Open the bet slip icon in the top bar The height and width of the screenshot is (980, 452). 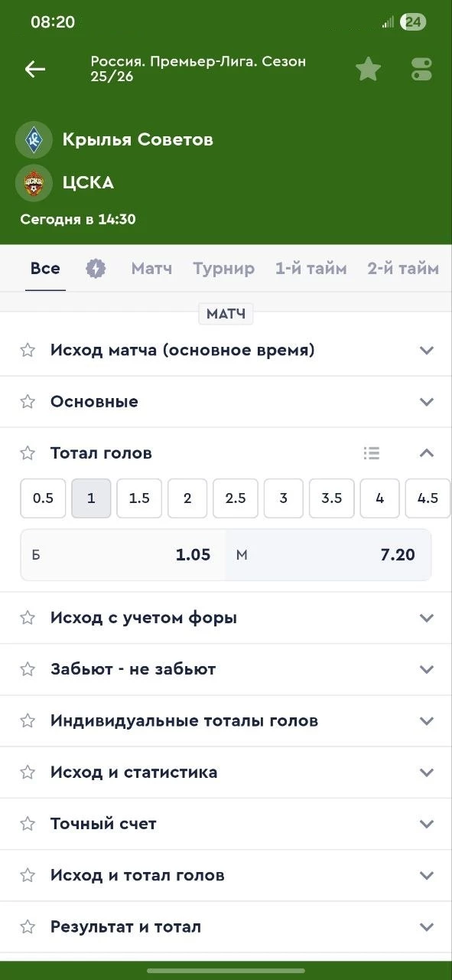[x=421, y=68]
